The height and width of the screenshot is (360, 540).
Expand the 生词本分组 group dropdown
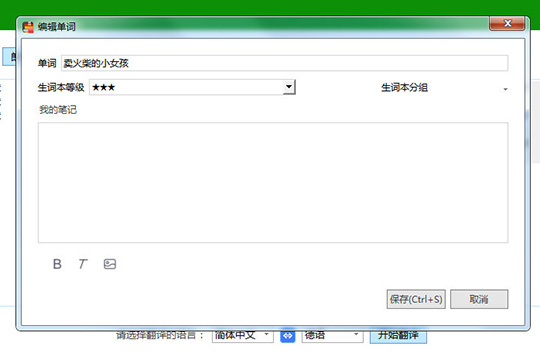coord(505,89)
